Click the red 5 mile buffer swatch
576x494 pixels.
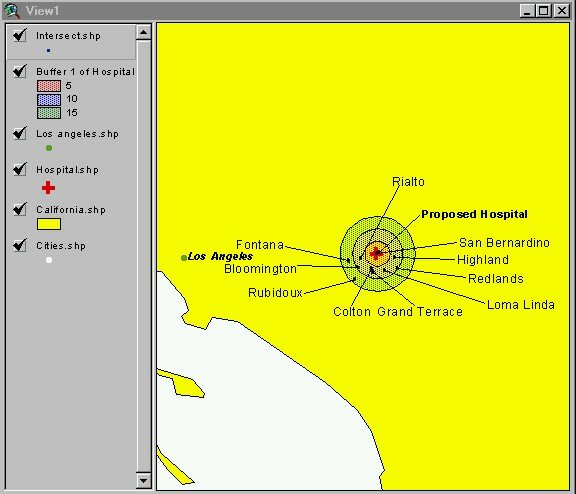(49, 86)
